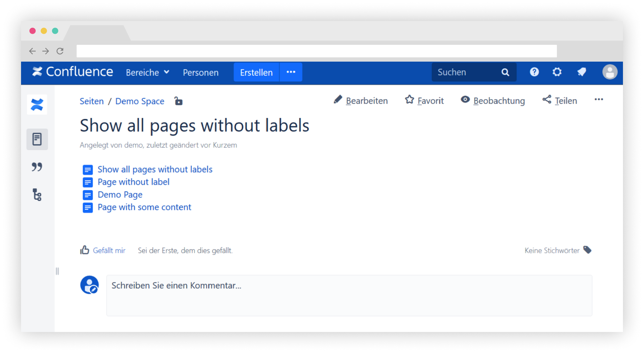
Task: Go to Demo Space breadcrumb link
Action: pyautogui.click(x=140, y=101)
